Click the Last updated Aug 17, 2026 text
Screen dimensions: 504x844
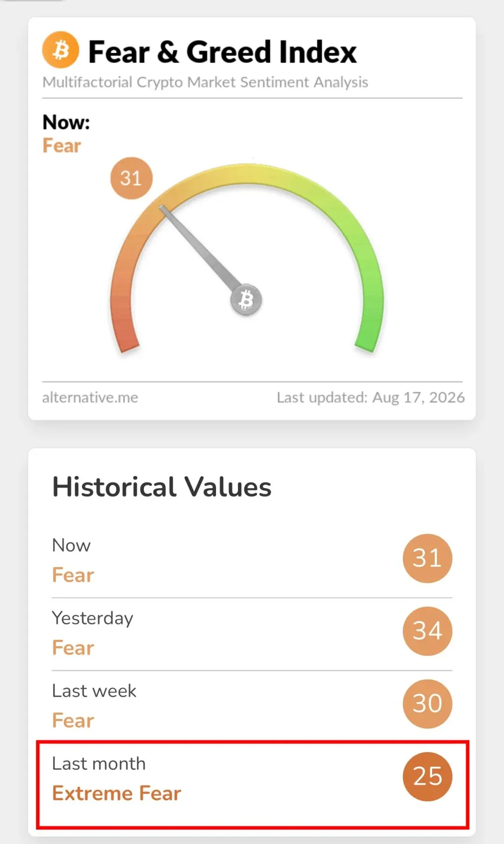pyautogui.click(x=371, y=397)
